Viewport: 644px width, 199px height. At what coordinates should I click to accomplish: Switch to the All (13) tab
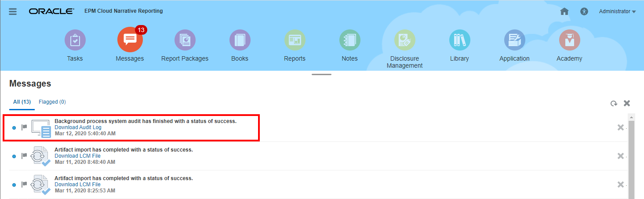[22, 102]
